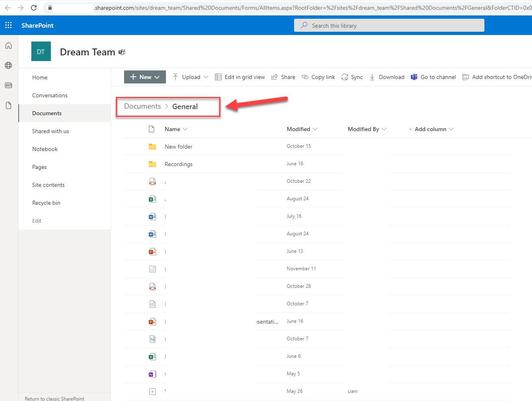Select the Edit in grid view icon
Image resolution: width=532 pixels, height=401 pixels.
(218, 77)
